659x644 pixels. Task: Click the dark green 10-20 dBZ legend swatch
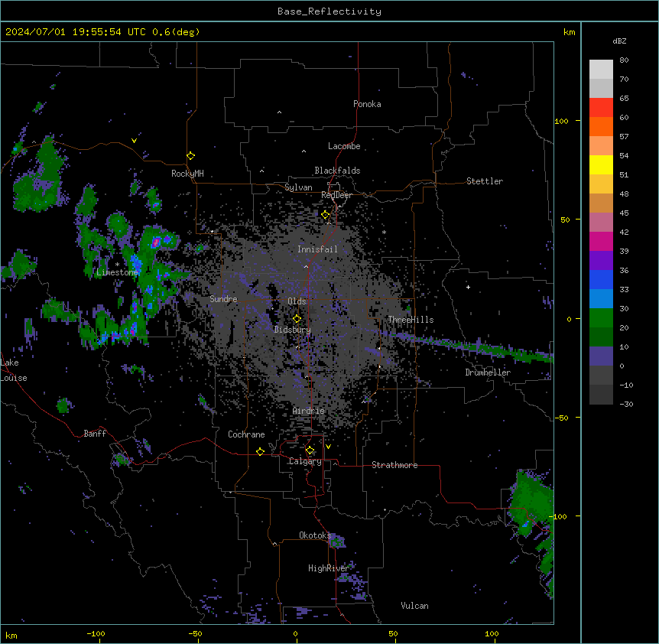[601, 337]
